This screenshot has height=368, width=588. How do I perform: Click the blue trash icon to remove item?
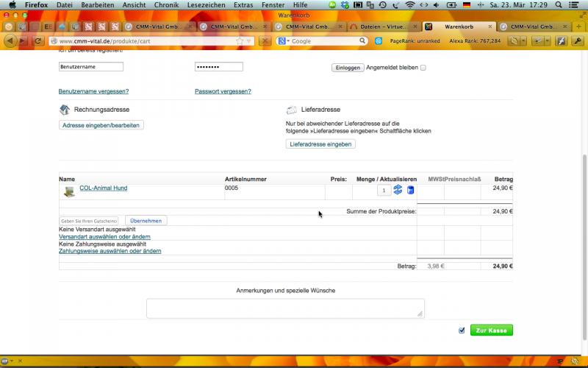point(410,190)
